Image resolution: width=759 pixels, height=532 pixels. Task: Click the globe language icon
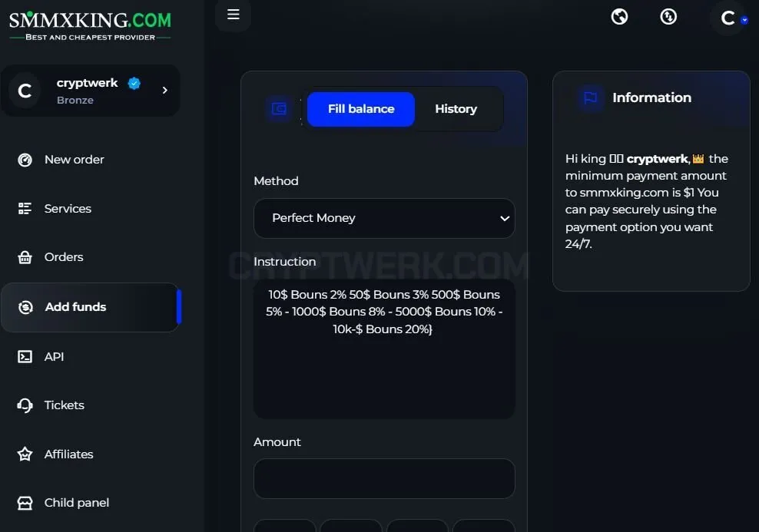[619, 16]
